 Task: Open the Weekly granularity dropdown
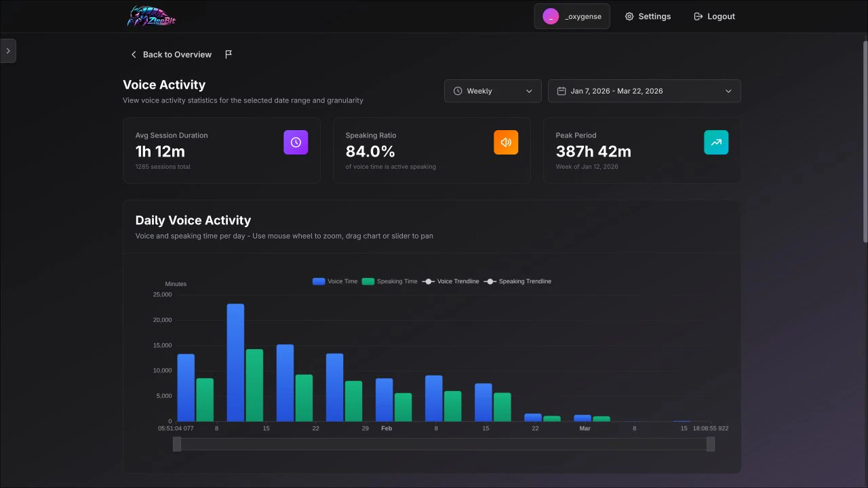(492, 90)
